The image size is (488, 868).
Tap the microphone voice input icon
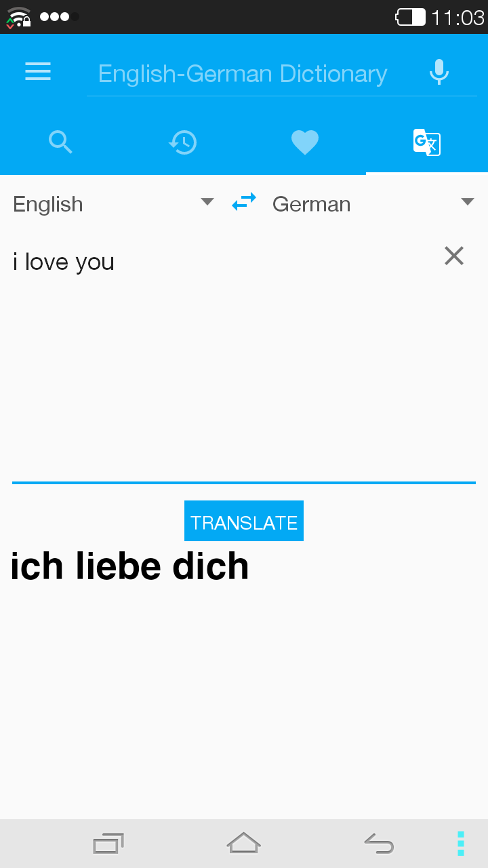pos(439,72)
